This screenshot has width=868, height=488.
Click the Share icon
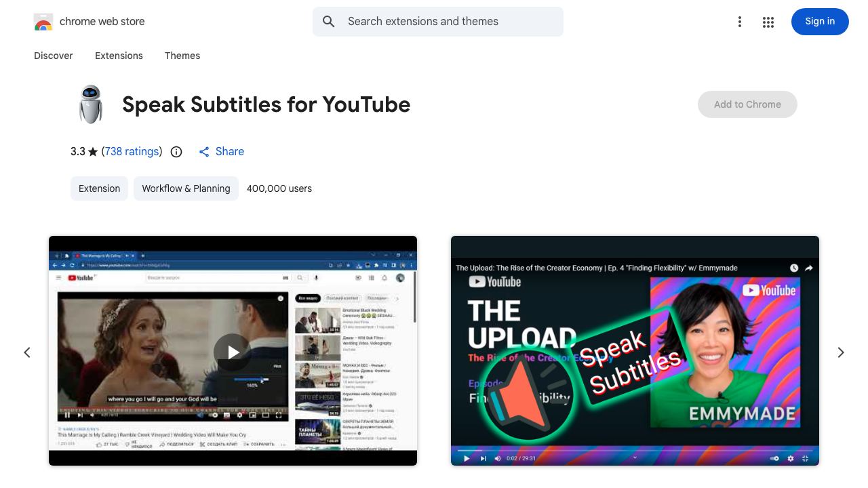click(204, 152)
